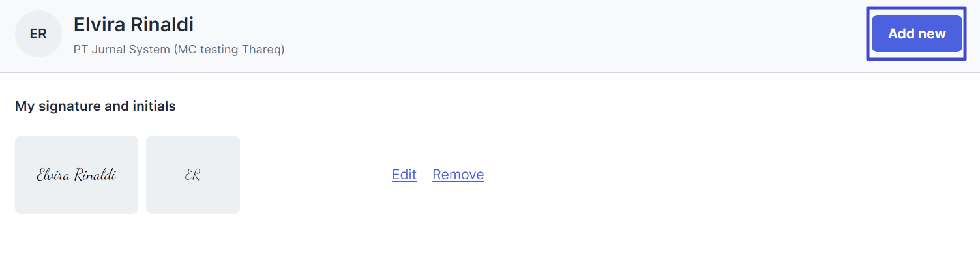The image size is (980, 262).
Task: Open the gray initials card
Action: point(193,175)
